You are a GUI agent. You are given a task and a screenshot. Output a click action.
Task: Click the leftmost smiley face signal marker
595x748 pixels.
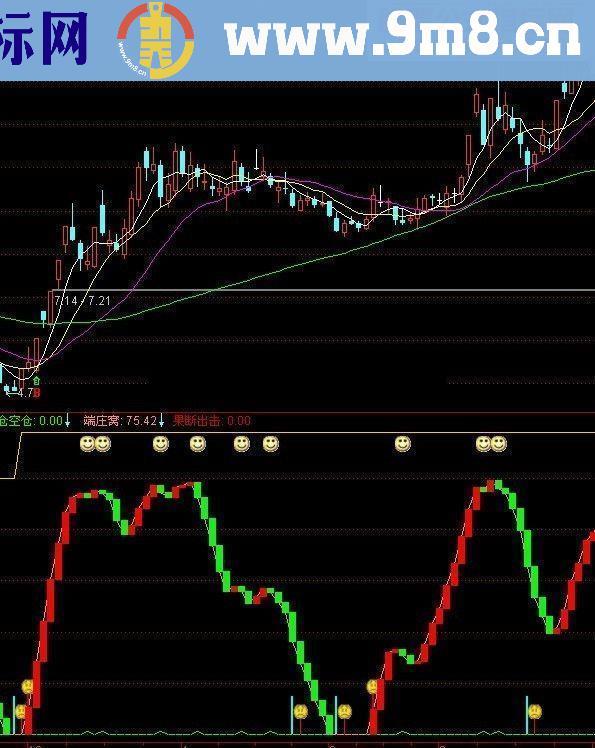(x=87, y=444)
